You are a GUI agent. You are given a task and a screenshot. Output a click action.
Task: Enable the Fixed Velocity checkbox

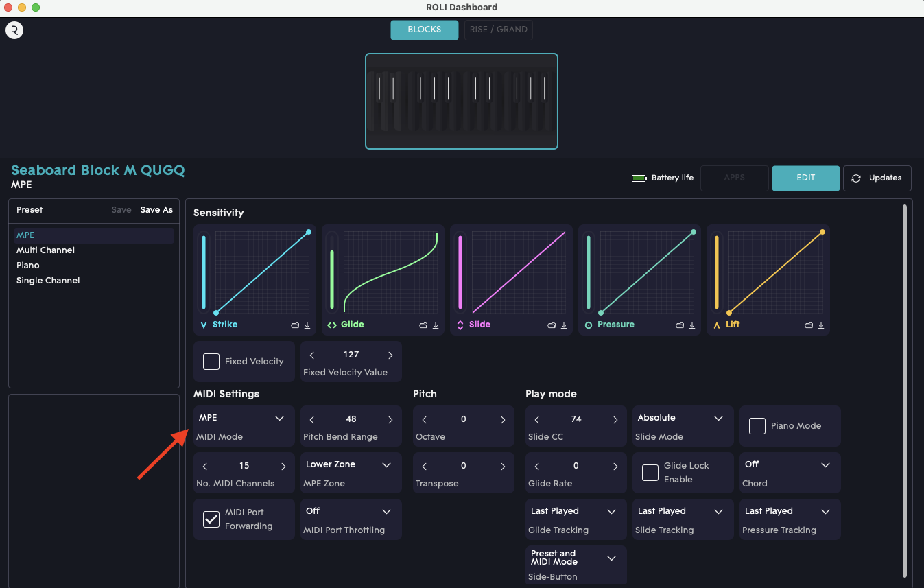click(x=211, y=362)
